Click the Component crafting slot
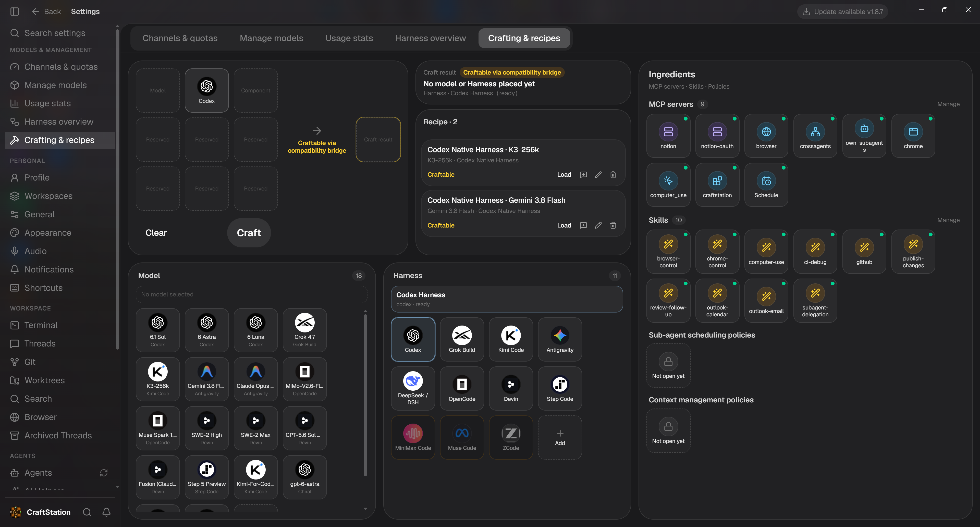The image size is (980, 527). click(x=255, y=91)
